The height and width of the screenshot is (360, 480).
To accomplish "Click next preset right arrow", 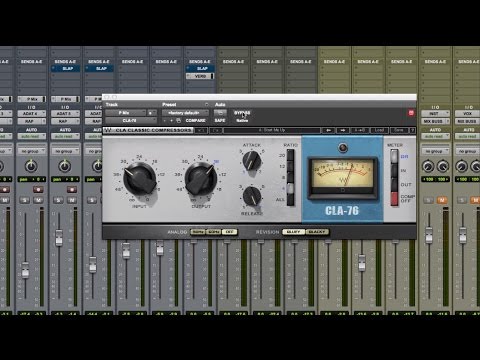I will click(343, 130).
